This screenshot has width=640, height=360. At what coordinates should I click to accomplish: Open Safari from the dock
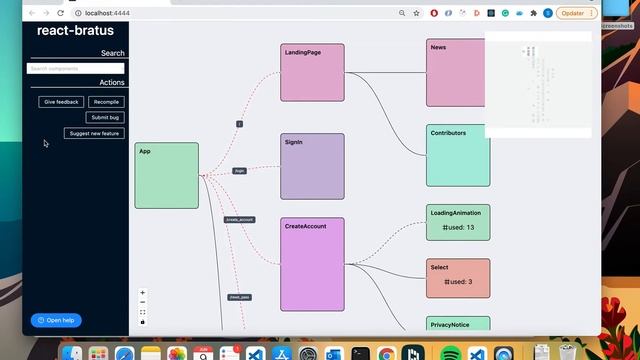pyautogui.click(x=124, y=353)
